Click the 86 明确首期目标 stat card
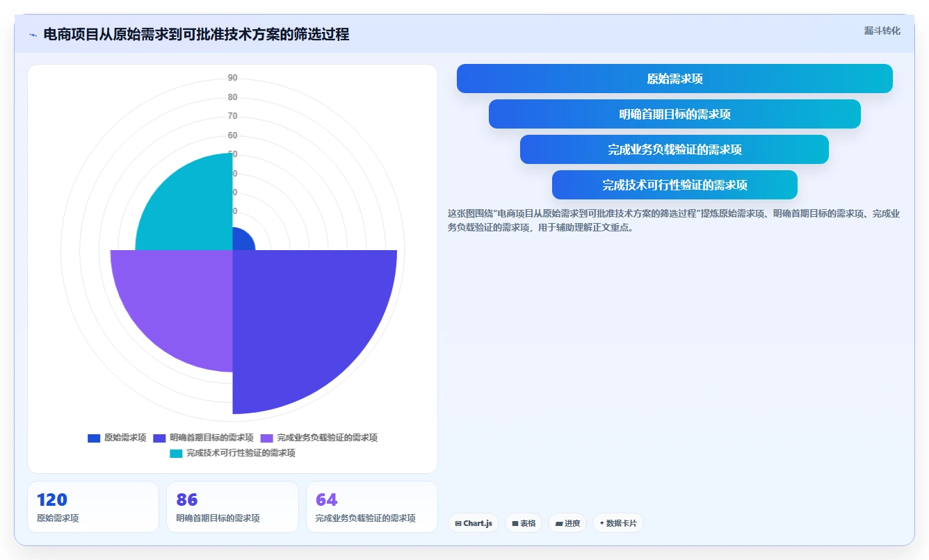The width and height of the screenshot is (929, 560). pos(232,507)
